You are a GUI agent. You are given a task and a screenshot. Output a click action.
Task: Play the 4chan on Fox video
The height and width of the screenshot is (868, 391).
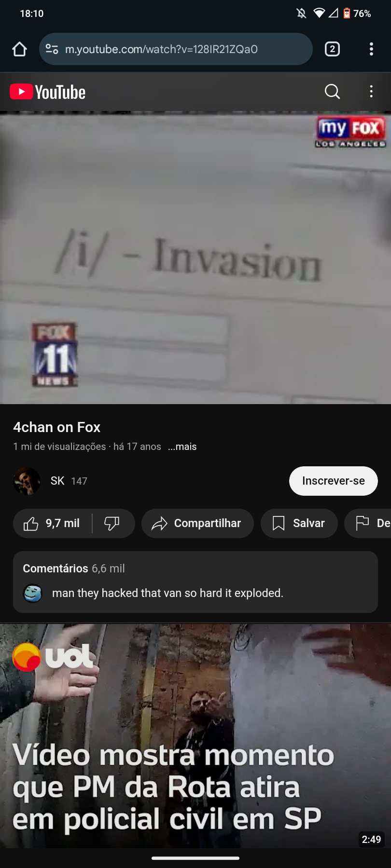tap(195, 258)
